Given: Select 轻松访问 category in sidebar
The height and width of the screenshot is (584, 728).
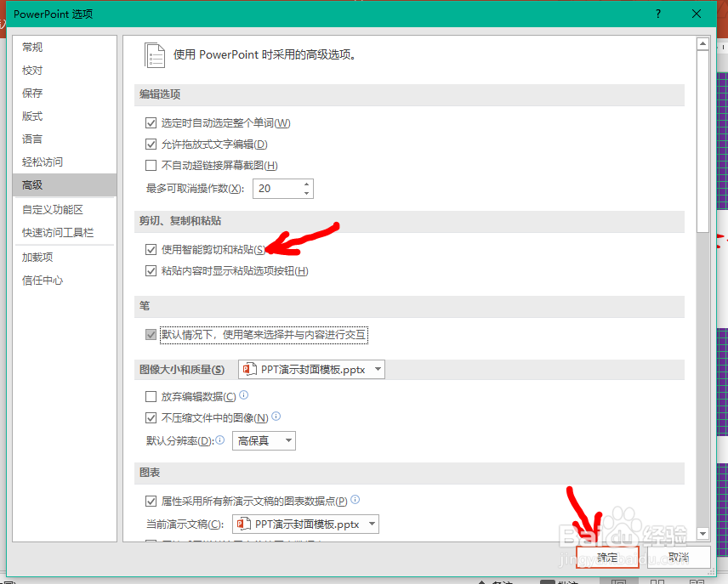Looking at the screenshot, I should tap(65, 162).
